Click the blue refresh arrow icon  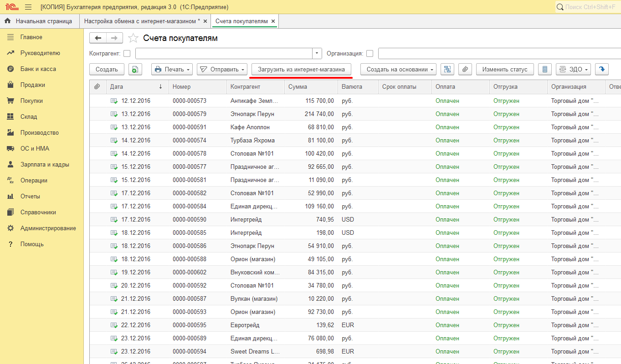point(602,69)
